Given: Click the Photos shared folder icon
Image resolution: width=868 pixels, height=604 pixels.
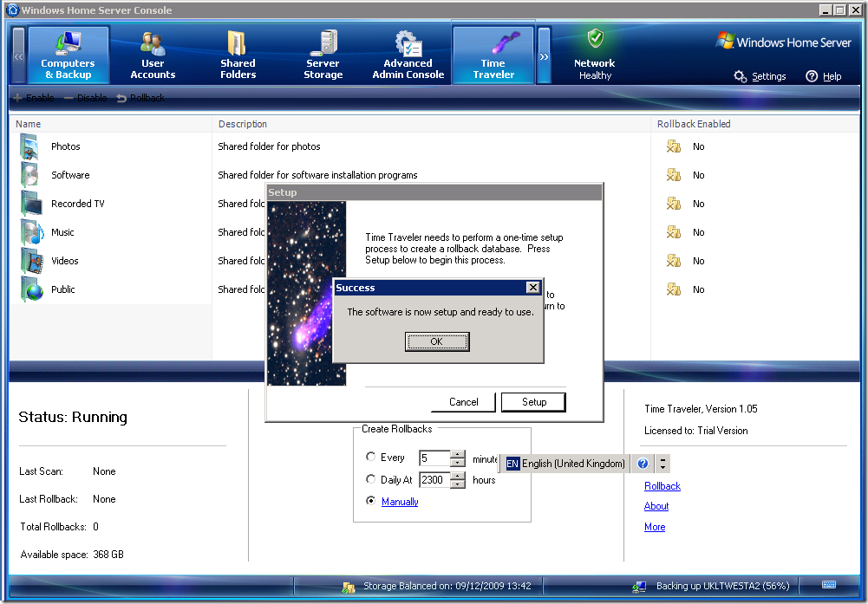Looking at the screenshot, I should click(x=29, y=146).
